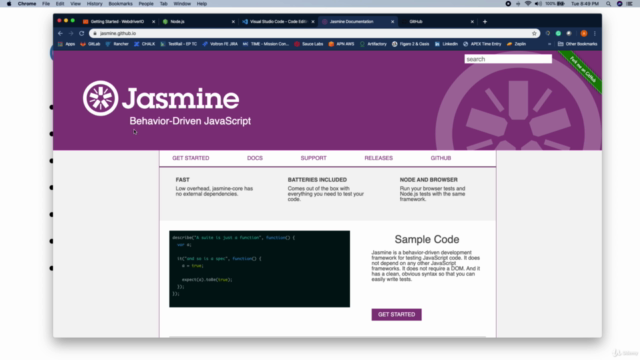Click the volume icon in menu bar
640x360 pixels.
coord(538,4)
